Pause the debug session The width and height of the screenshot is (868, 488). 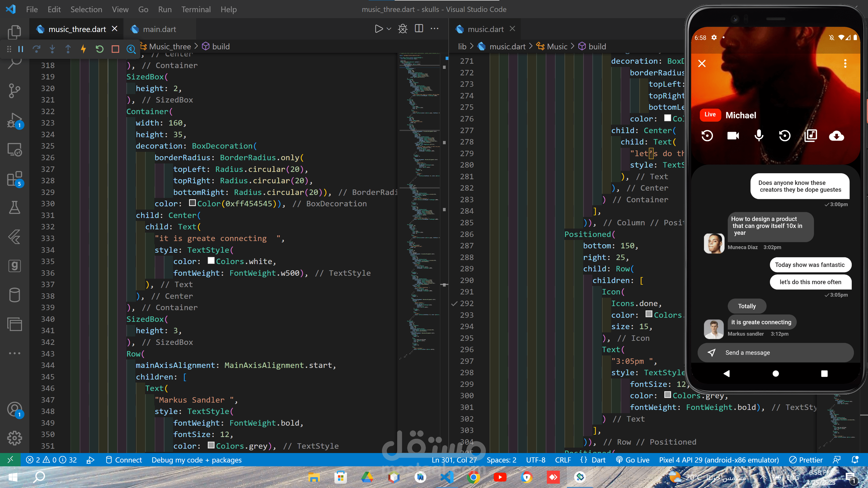point(21,49)
